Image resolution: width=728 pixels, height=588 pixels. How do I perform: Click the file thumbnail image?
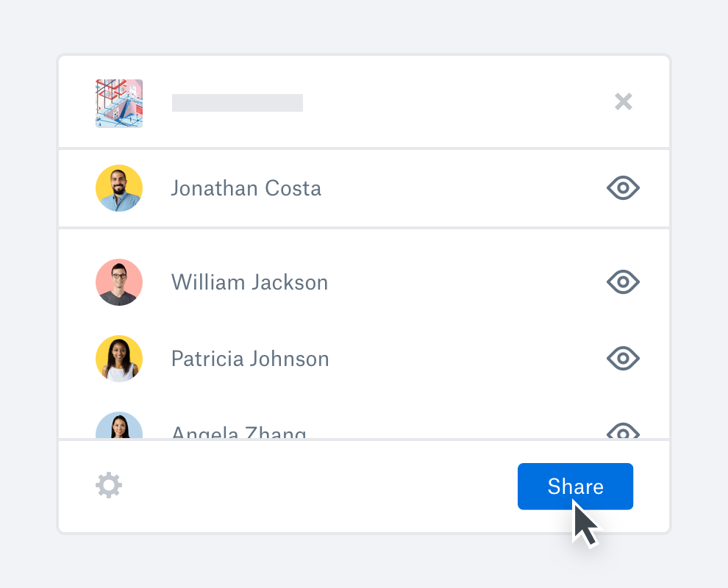coord(119,103)
